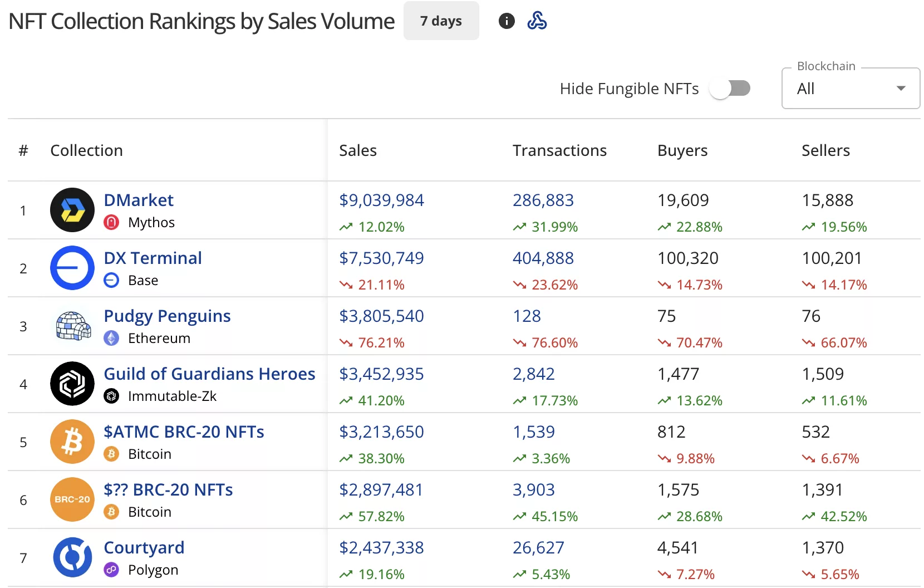Click the Pudgy Penguins igloo icon
The width and height of the screenshot is (924, 588).
[x=72, y=326]
